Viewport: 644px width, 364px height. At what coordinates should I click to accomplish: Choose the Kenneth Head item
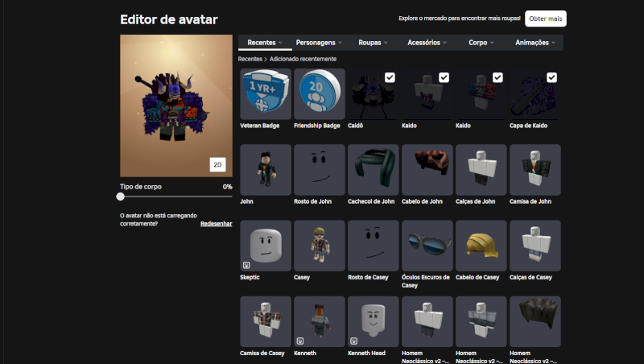373,321
